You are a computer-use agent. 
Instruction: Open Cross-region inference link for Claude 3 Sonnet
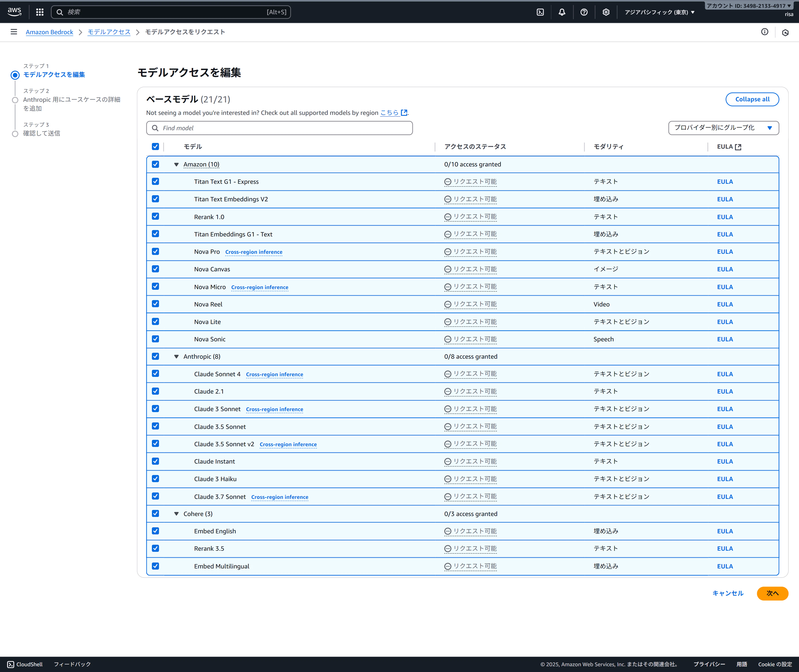click(275, 409)
